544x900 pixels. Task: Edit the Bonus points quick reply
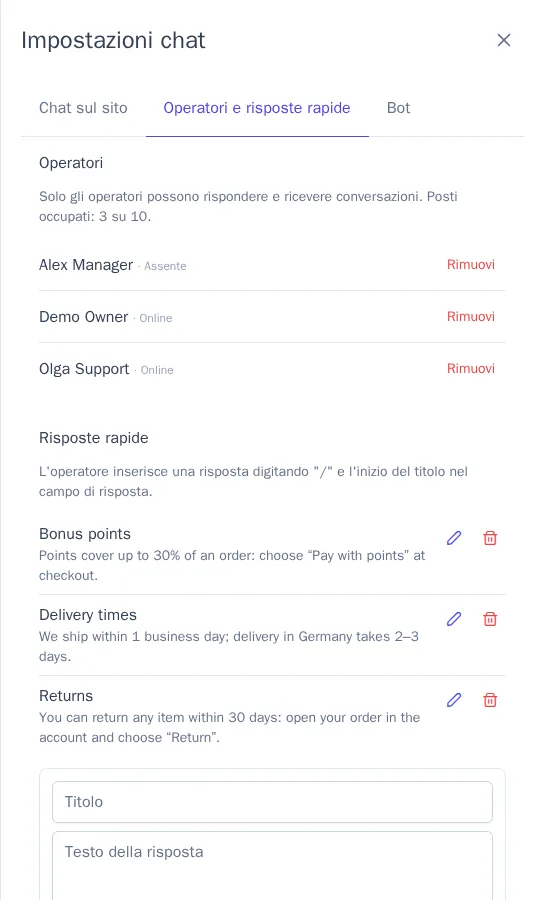point(454,538)
